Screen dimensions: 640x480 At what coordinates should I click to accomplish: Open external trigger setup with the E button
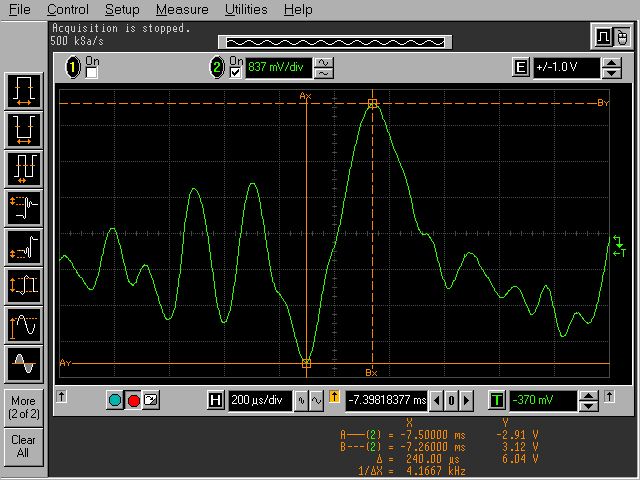tap(521, 67)
